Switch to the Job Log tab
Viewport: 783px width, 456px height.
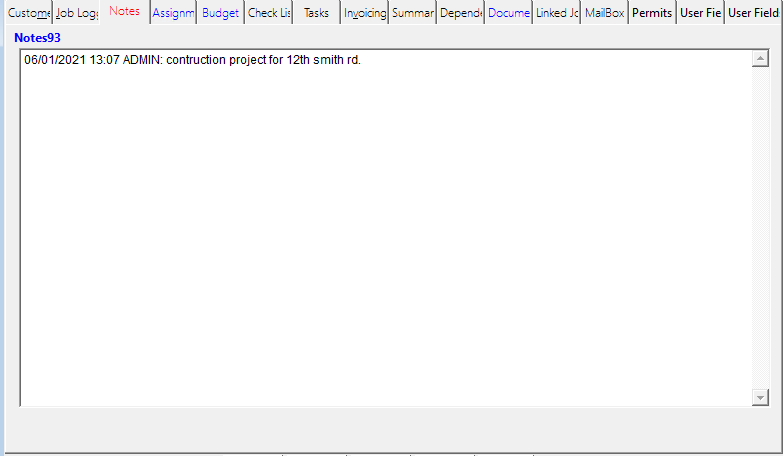coord(76,13)
